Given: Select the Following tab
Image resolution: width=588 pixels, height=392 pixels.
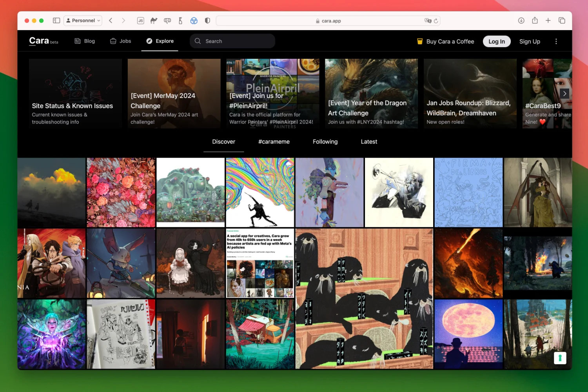Looking at the screenshot, I should point(325,142).
